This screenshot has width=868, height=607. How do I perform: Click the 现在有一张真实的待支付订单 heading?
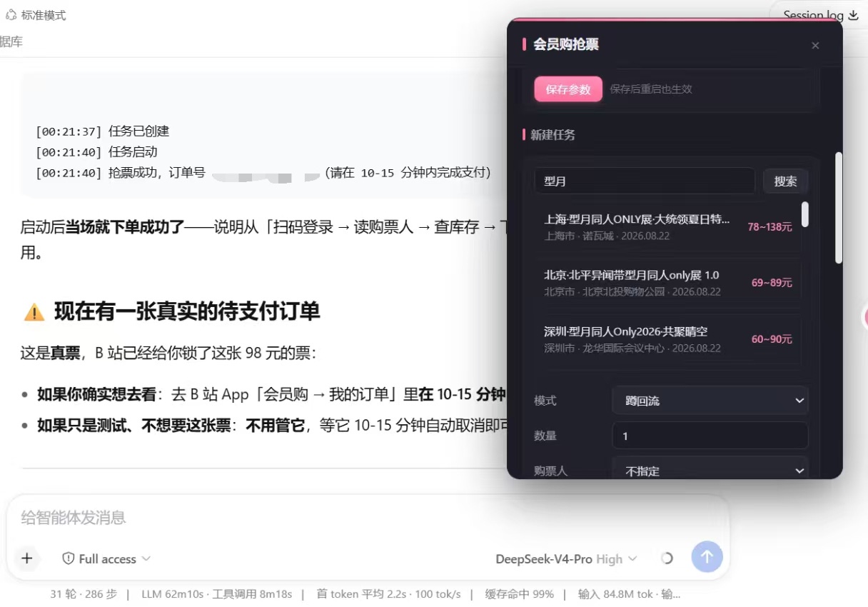click(x=187, y=311)
